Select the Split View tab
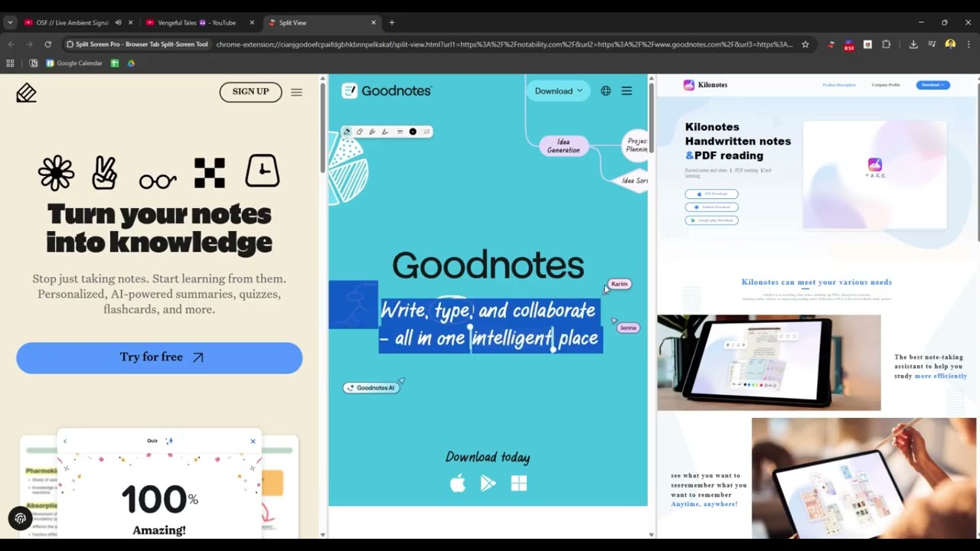The width and height of the screenshot is (980, 551). 321,23
